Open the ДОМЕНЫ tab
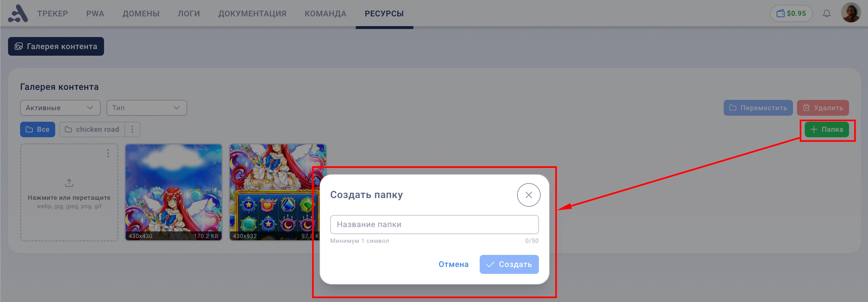The width and height of the screenshot is (868, 302). [x=141, y=13]
